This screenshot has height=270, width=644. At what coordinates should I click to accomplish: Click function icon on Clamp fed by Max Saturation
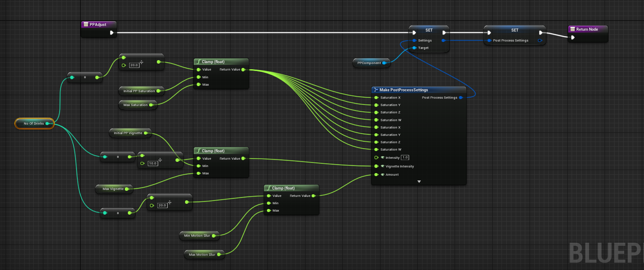pyautogui.click(x=198, y=62)
